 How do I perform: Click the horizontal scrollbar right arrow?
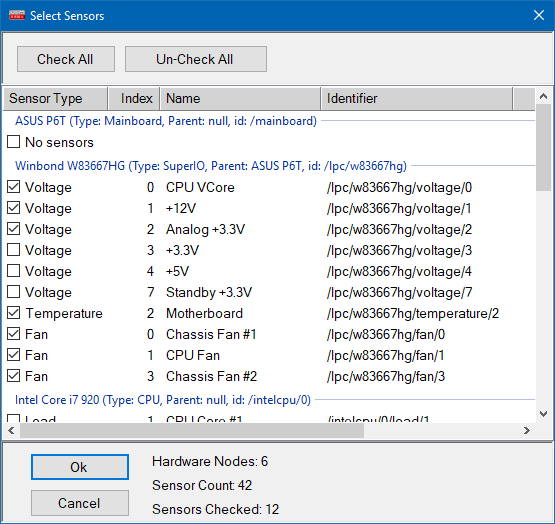click(x=527, y=431)
